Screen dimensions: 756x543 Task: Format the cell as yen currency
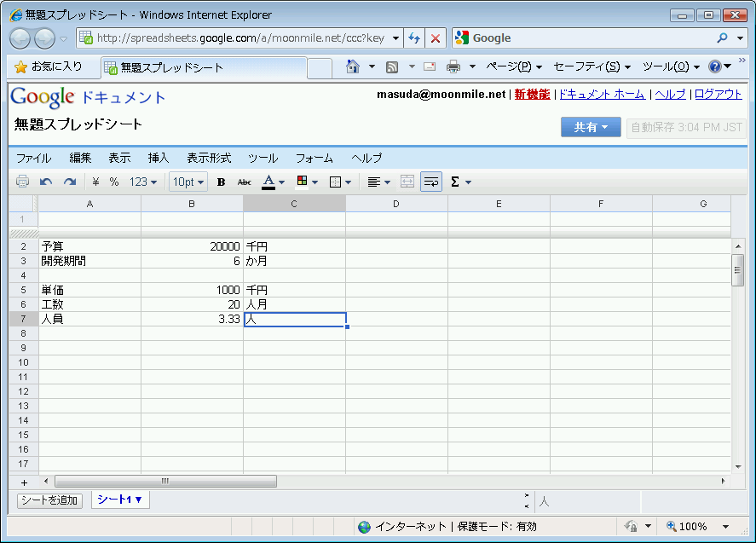point(95,182)
